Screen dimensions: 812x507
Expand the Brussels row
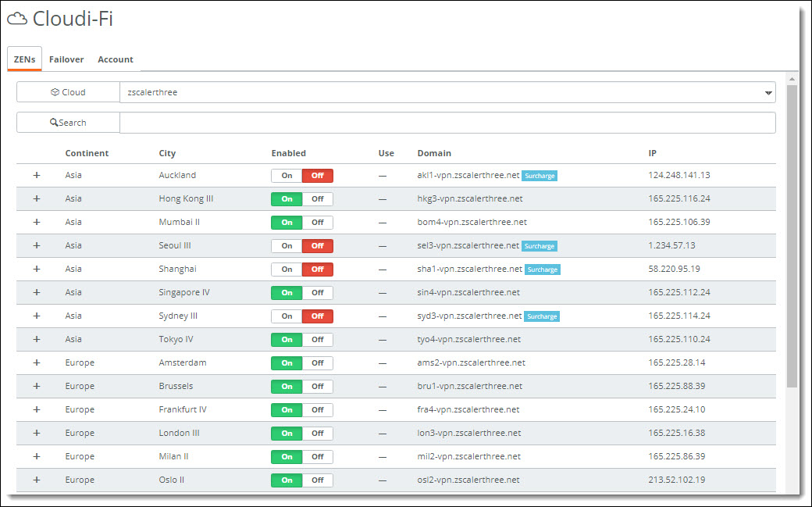[x=37, y=386]
